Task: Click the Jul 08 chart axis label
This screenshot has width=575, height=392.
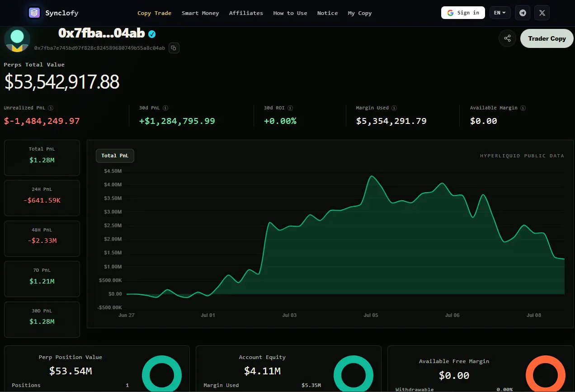Action: (534, 315)
